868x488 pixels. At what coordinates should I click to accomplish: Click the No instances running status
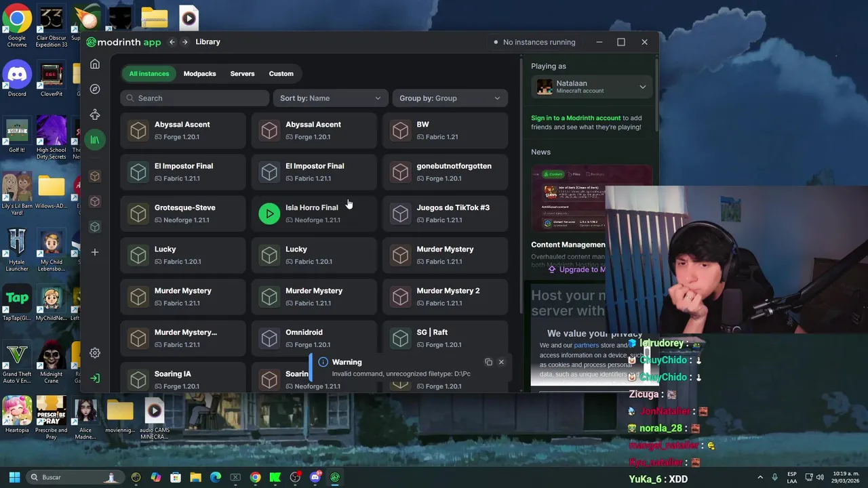pyautogui.click(x=534, y=42)
